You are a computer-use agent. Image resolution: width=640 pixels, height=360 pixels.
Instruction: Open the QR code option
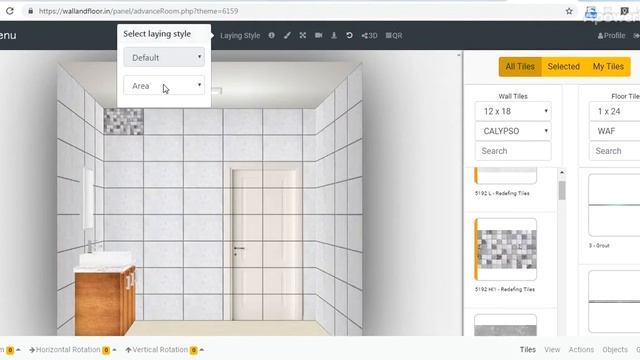[x=394, y=36]
